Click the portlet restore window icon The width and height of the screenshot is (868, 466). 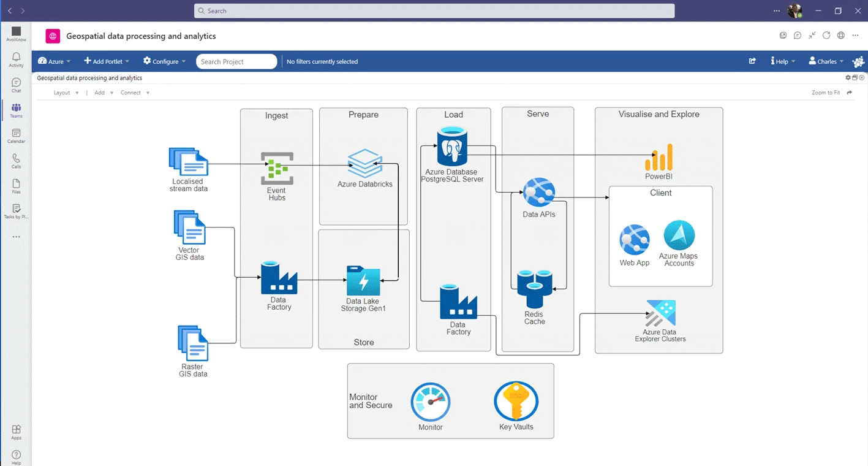[x=855, y=78]
